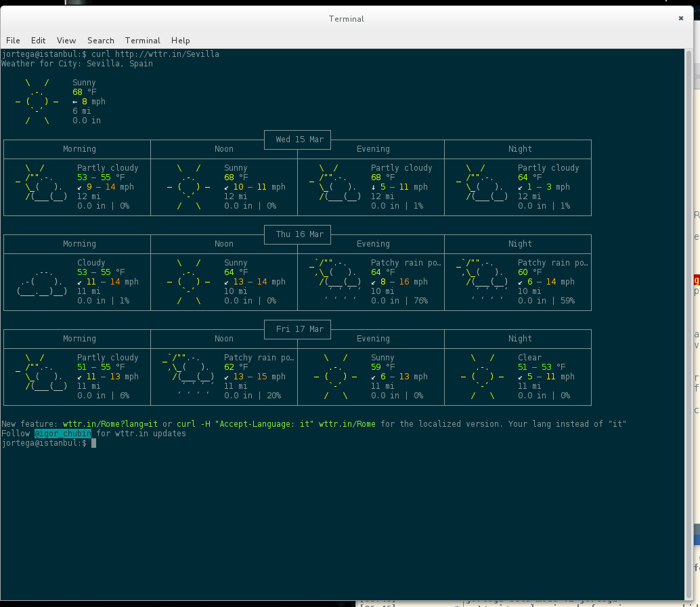
Task: Click the 59% rain chance value
Action: coord(567,301)
